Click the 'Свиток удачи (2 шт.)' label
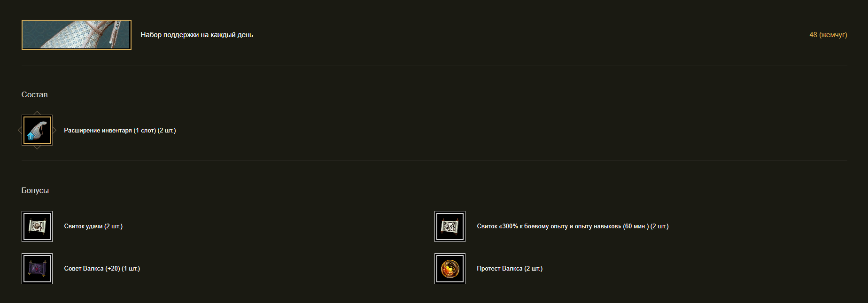868x303 pixels. [x=93, y=226]
